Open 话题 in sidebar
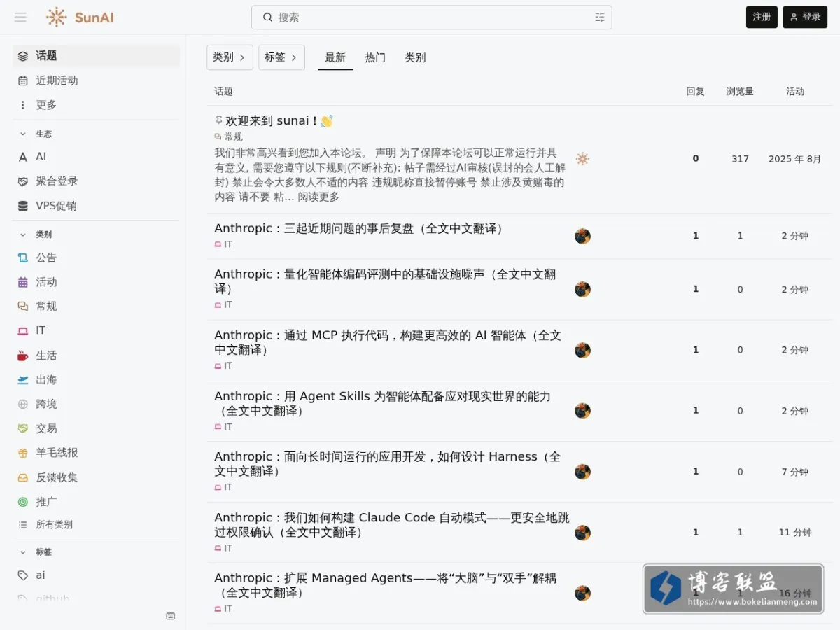 point(96,56)
